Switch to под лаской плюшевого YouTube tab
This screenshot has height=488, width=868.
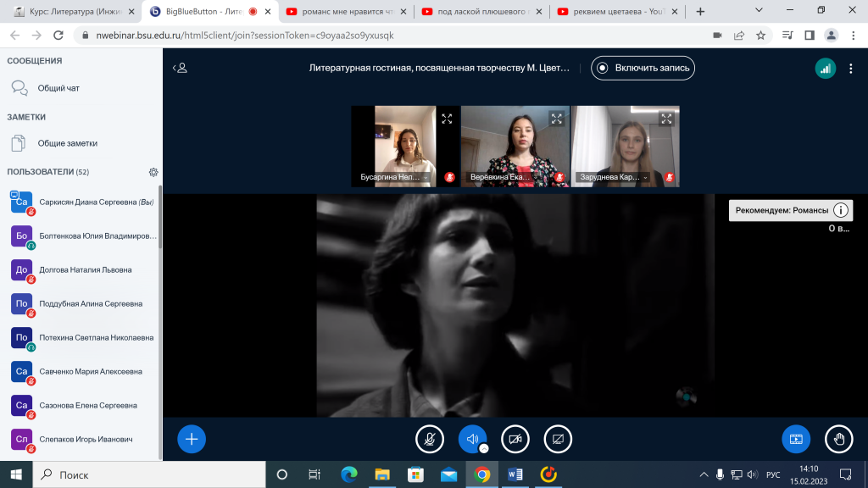[482, 12]
